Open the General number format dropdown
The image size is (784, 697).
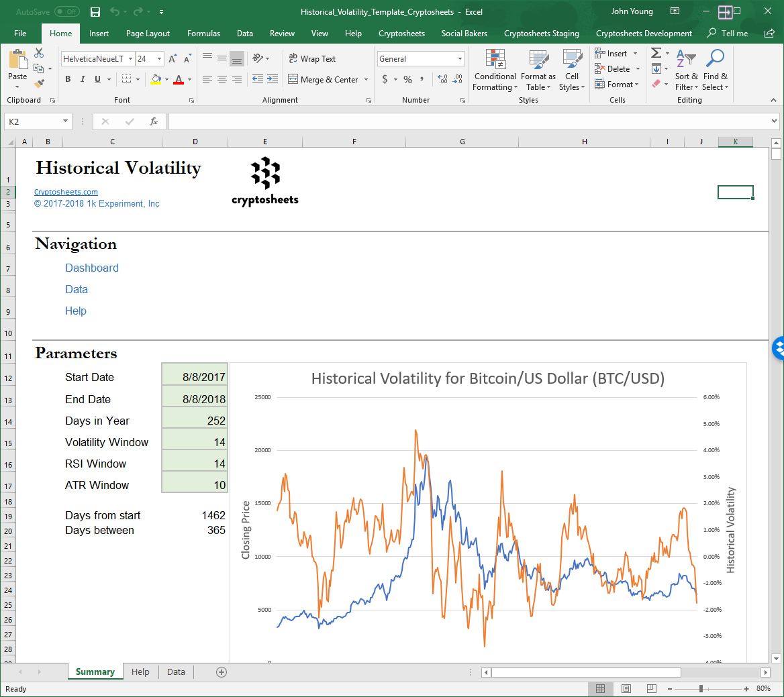(460, 59)
